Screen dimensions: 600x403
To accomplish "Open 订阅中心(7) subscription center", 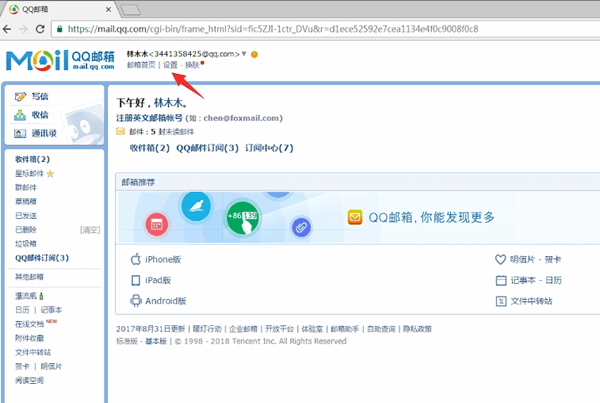I will (269, 148).
